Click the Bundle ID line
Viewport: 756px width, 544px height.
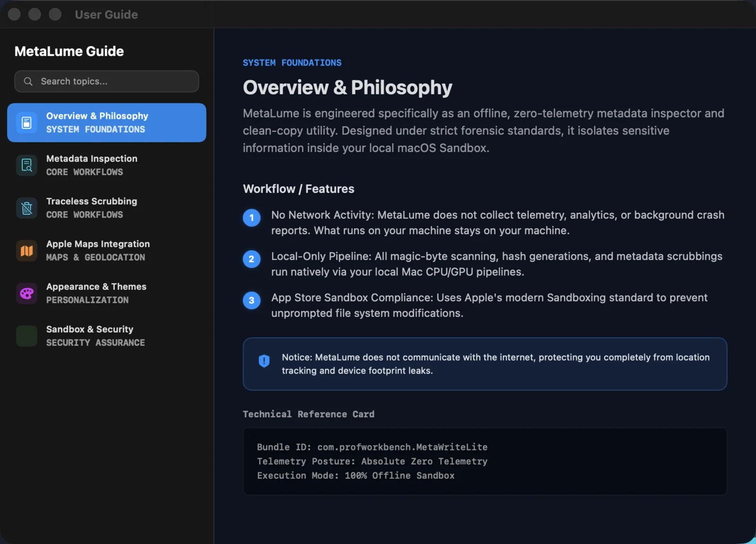point(372,447)
